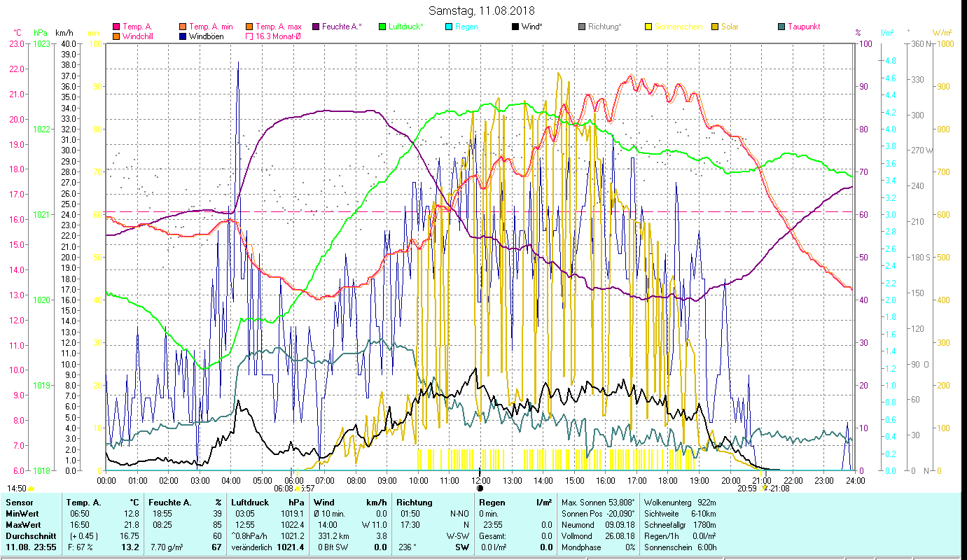Click the Vollmond 26.08.18 entry

point(597,536)
